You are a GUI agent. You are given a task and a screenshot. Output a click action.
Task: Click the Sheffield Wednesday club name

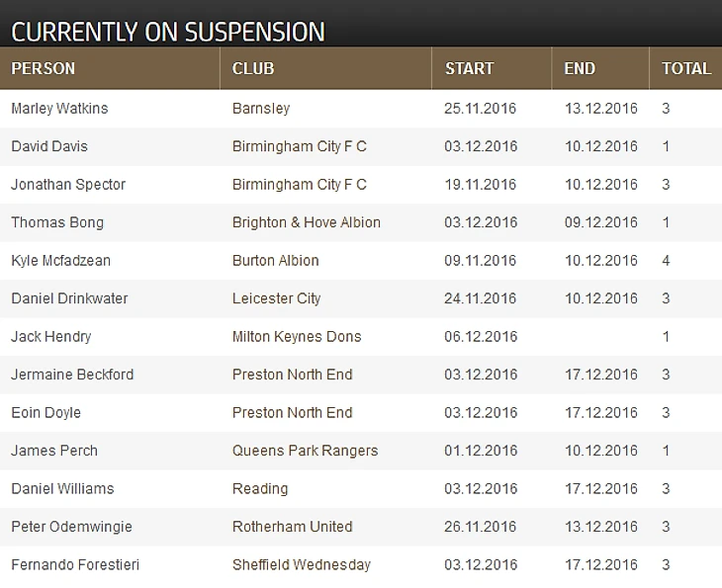click(x=302, y=565)
